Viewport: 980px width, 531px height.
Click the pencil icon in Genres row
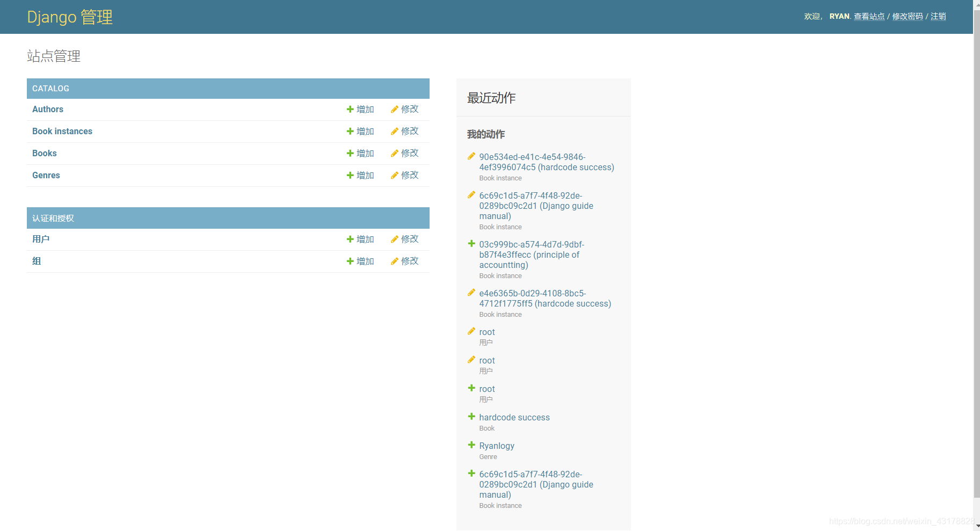pyautogui.click(x=394, y=175)
